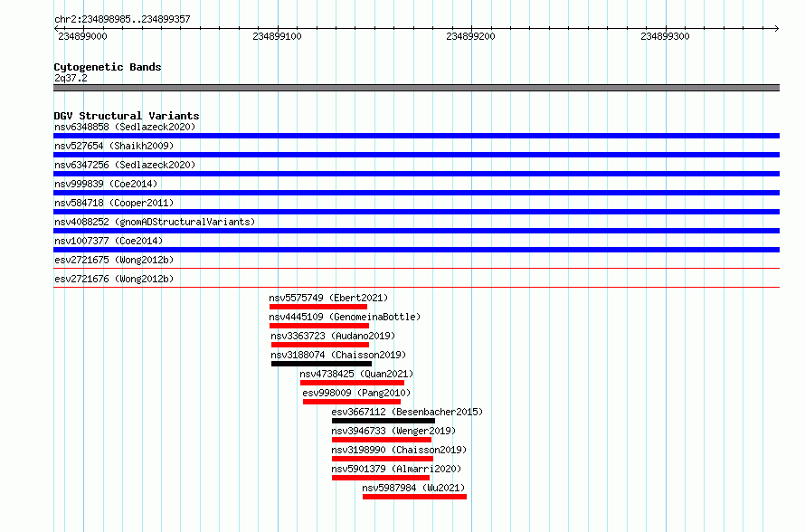
Task: Select the red bar under esv998009
Action: coord(352,402)
